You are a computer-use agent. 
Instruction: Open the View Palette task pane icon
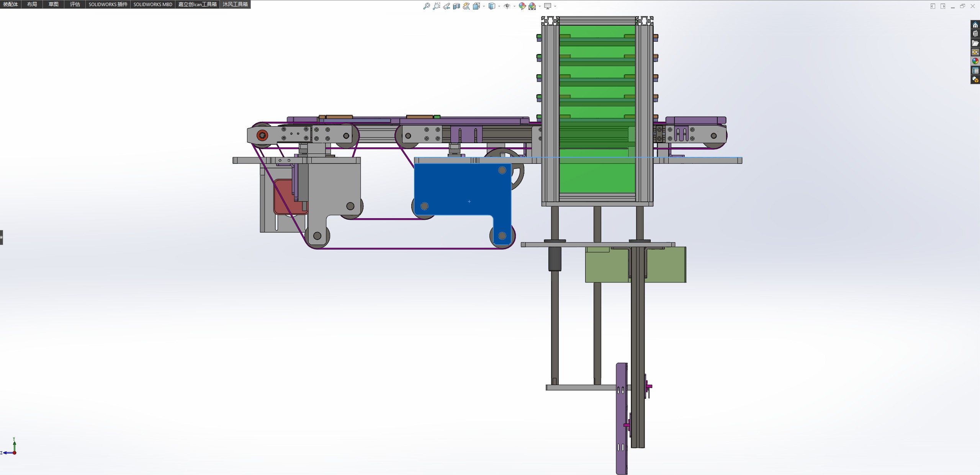click(x=975, y=52)
